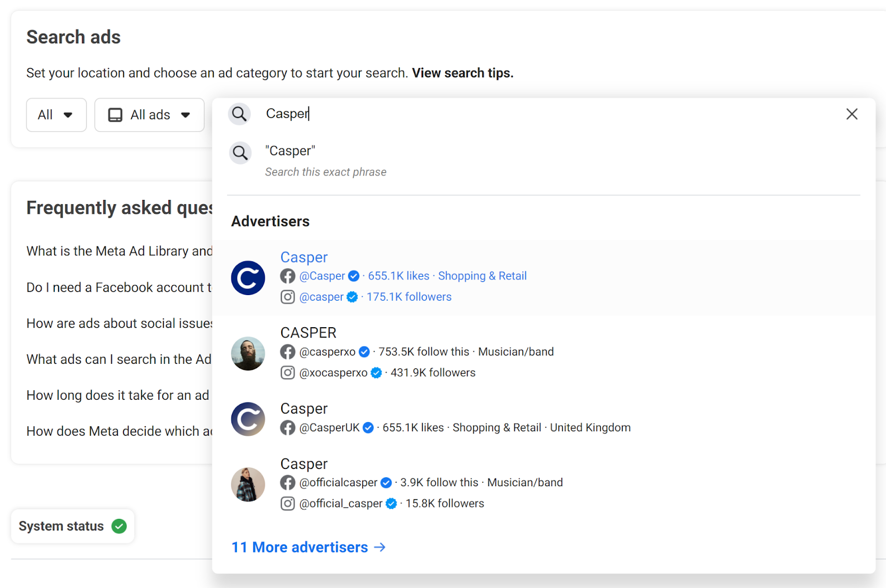The image size is (886, 588).
Task: Click the Instagram icon next to @xocasperxo
Action: tap(287, 373)
